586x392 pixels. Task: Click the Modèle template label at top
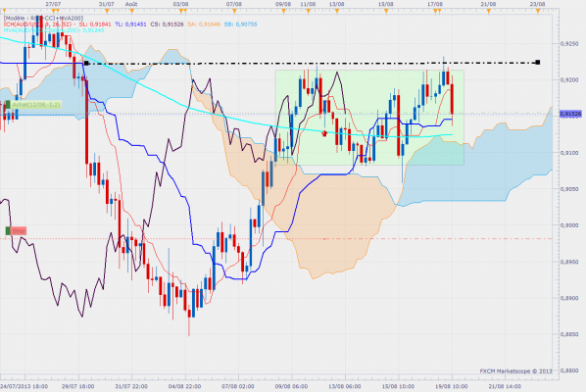[43, 18]
